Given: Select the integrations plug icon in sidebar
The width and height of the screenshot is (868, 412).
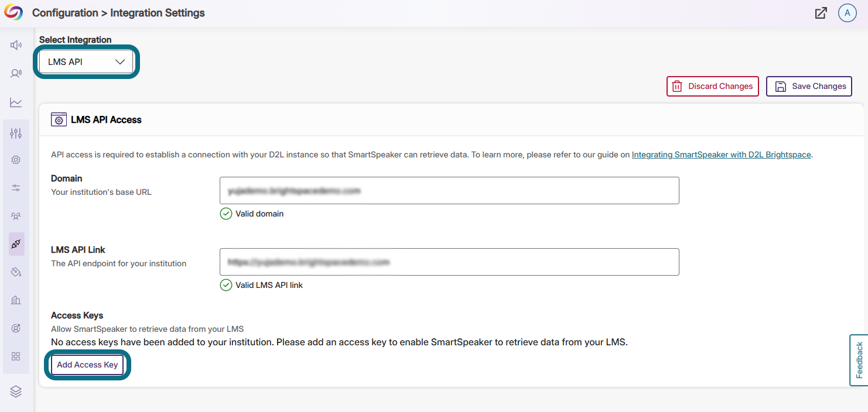Looking at the screenshot, I should [16, 243].
